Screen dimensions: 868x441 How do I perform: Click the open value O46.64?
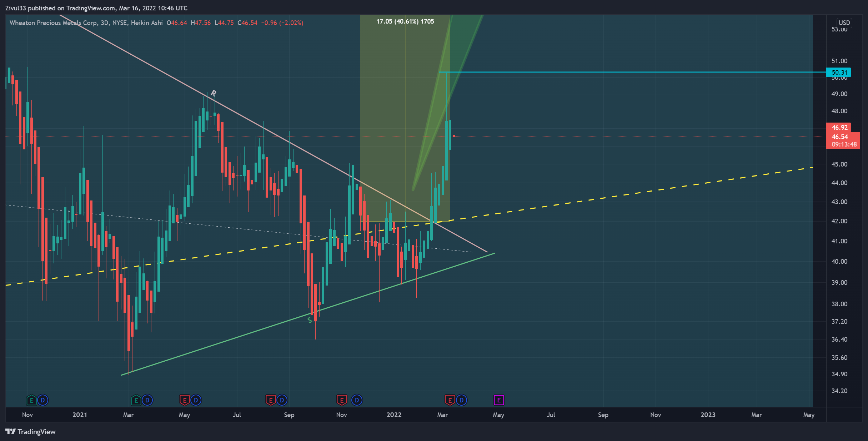pos(177,23)
